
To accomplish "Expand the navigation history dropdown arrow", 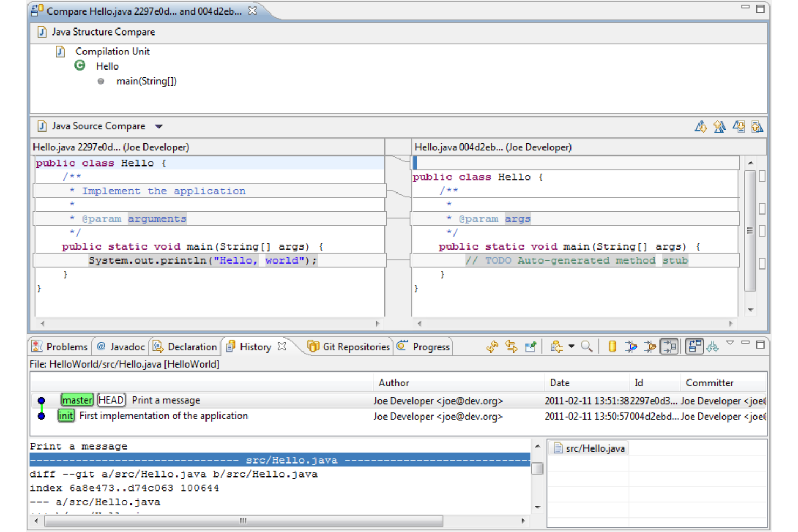I will [x=572, y=347].
